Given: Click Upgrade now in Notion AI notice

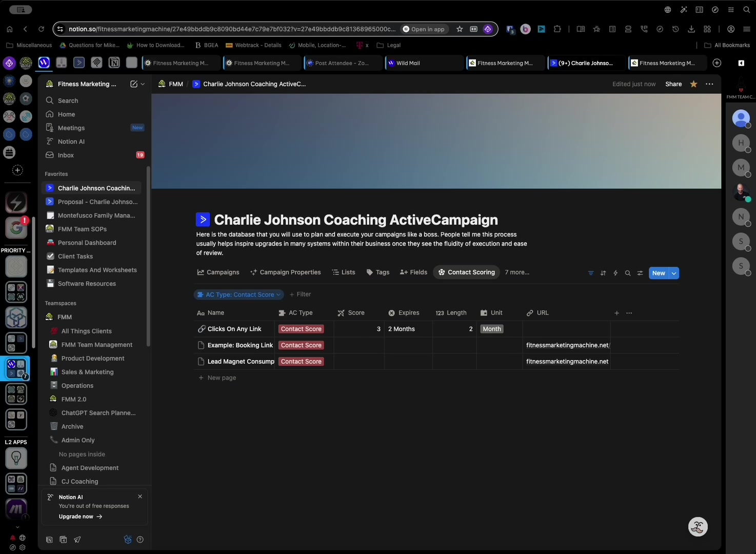Looking at the screenshot, I should pyautogui.click(x=81, y=517).
